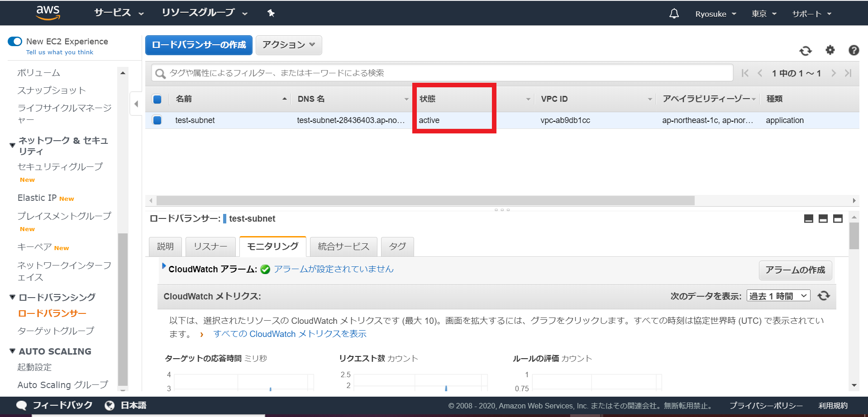This screenshot has width=868, height=417.
Task: Refresh the load balancer list
Action: coord(806,51)
